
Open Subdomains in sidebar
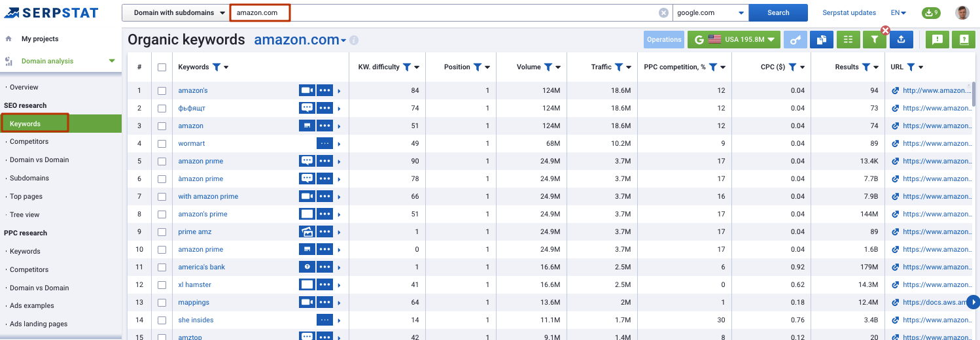coord(29,178)
